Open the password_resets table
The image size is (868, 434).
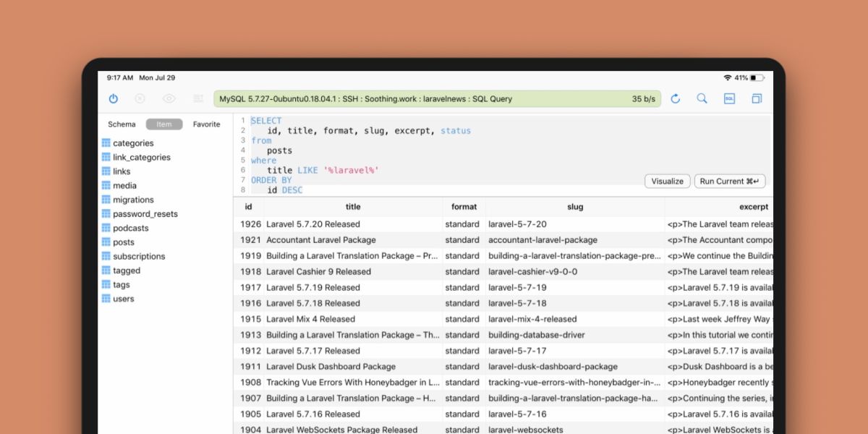145,214
